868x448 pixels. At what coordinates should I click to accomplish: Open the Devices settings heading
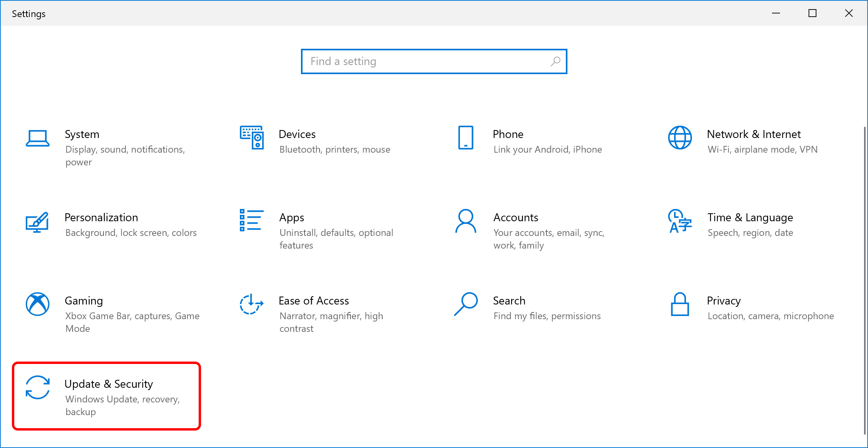point(297,134)
